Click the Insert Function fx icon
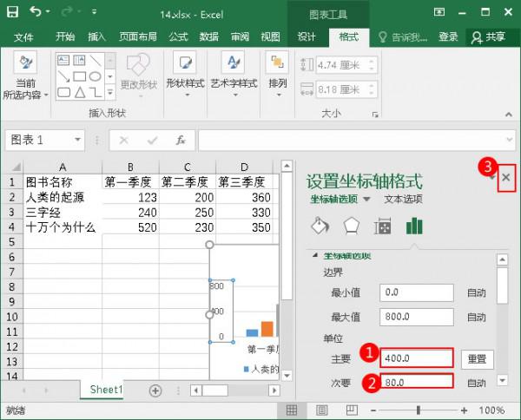 pos(180,140)
